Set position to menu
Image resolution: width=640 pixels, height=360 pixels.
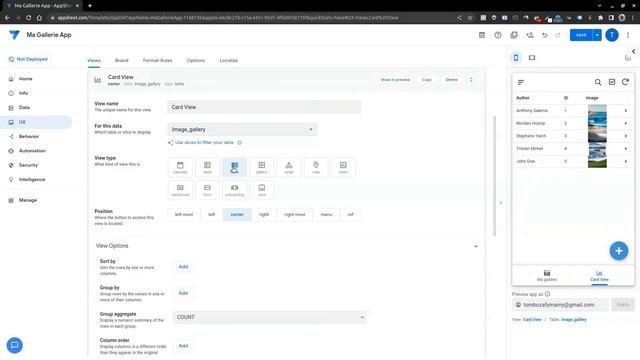point(326,214)
